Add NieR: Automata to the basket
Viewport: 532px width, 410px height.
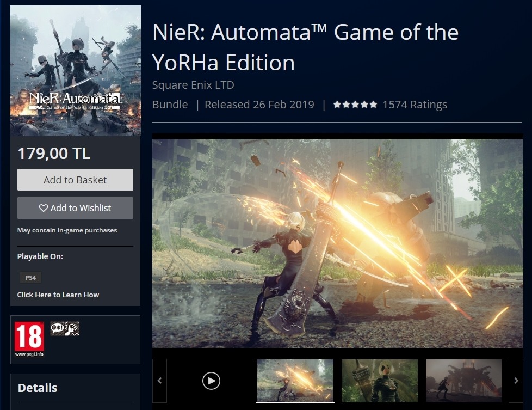(75, 180)
